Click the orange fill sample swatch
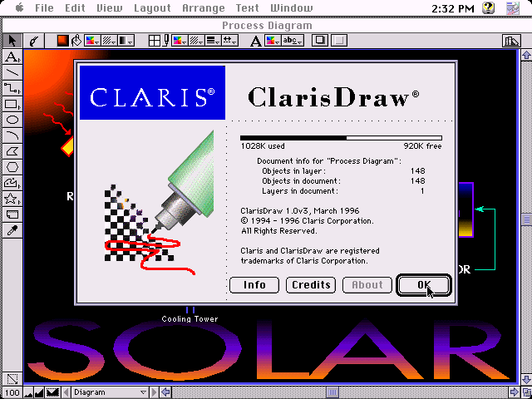The width and height of the screenshot is (532, 399). click(x=63, y=41)
